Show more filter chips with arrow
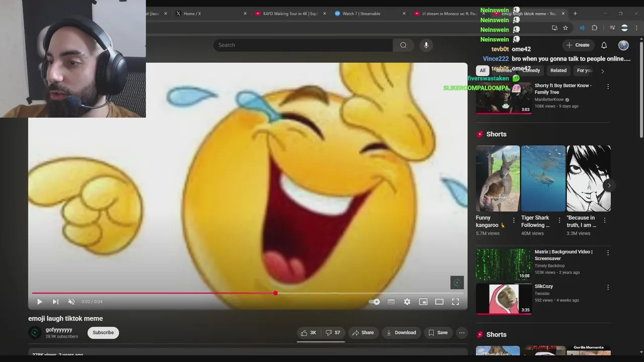644x362 pixels. (x=602, y=71)
